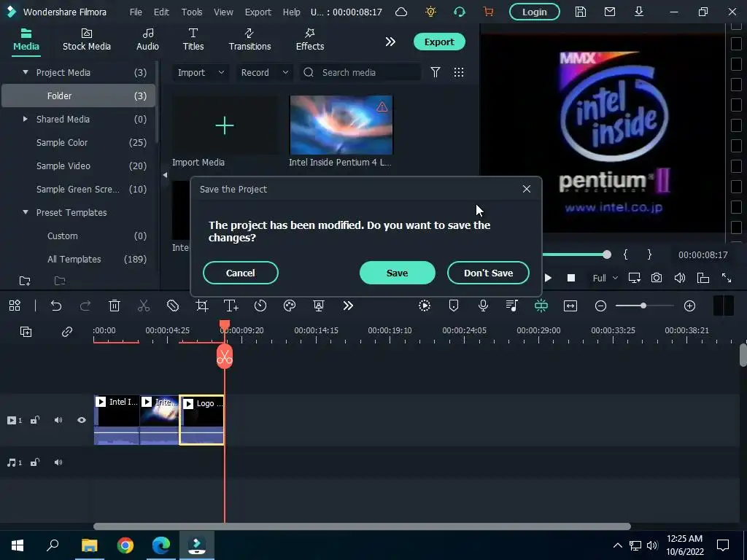The image size is (747, 560).
Task: Click the lightbulb tips icon
Action: pyautogui.click(x=430, y=12)
